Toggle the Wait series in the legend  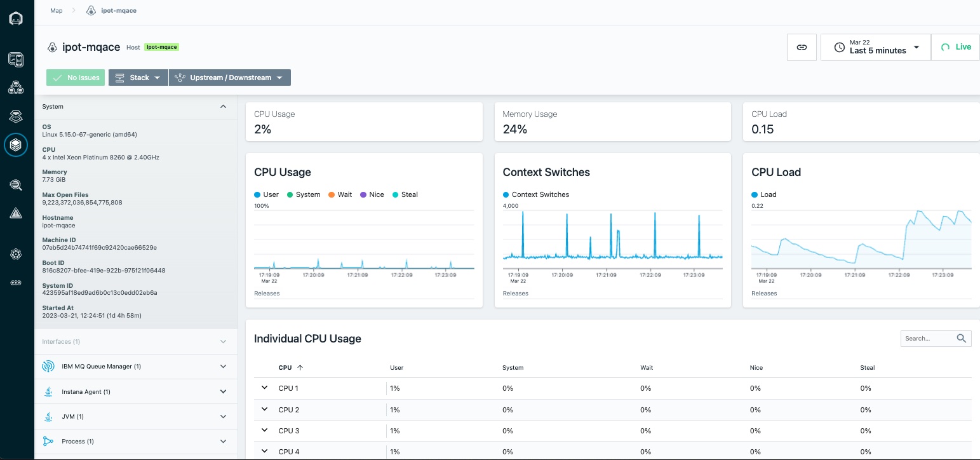coord(340,194)
